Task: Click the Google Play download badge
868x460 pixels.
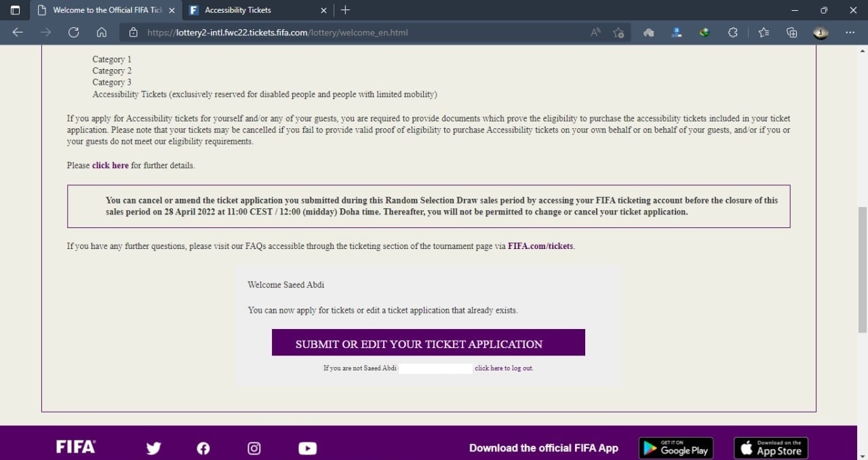Action: pyautogui.click(x=675, y=448)
